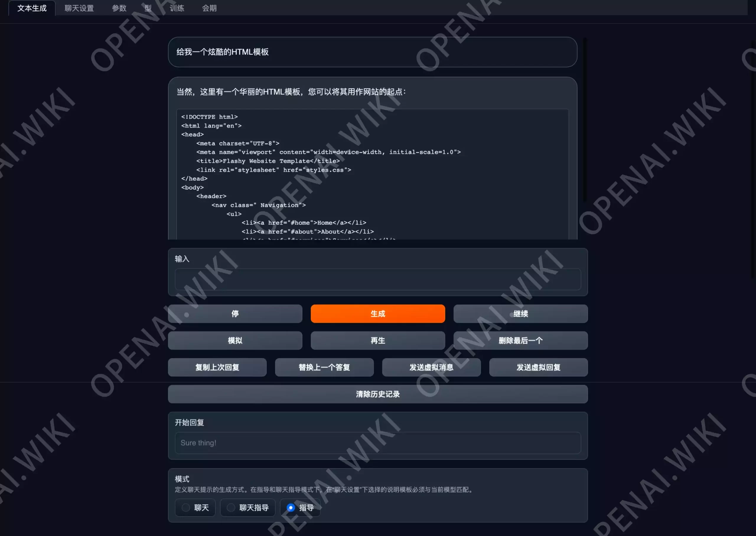Click the 清除历史记录 button
This screenshot has width=756, height=536.
click(377, 394)
